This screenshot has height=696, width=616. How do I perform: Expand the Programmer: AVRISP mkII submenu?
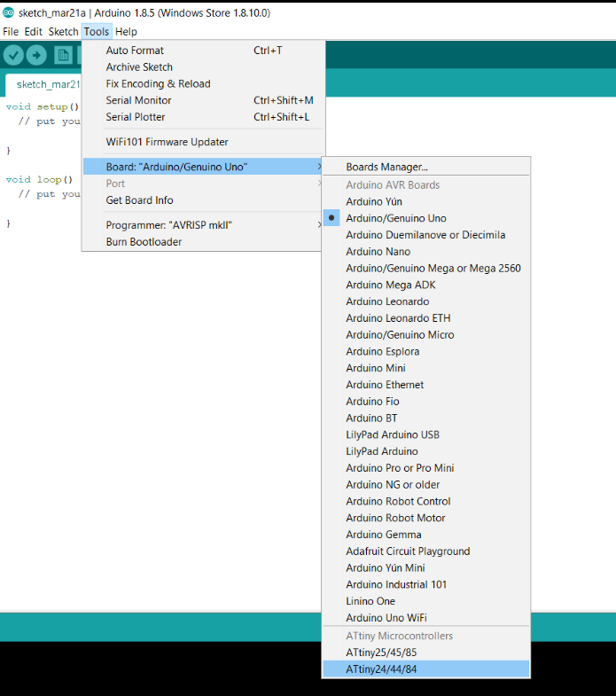[204, 225]
